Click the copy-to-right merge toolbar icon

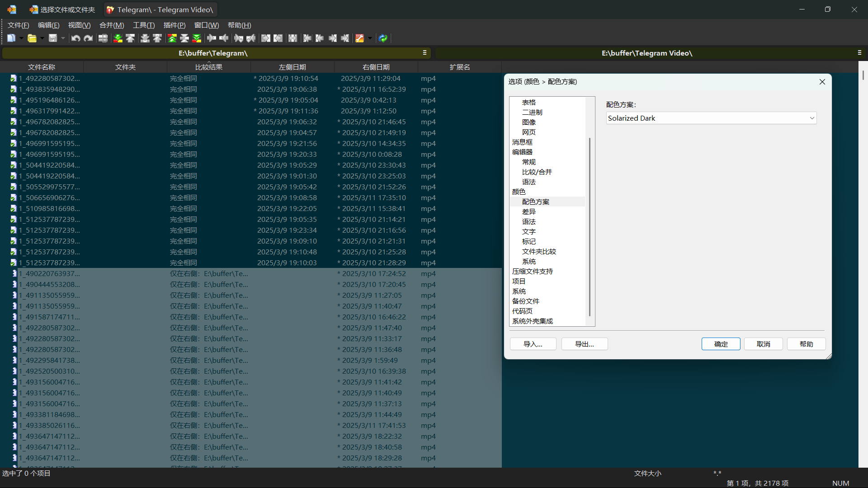(212, 38)
